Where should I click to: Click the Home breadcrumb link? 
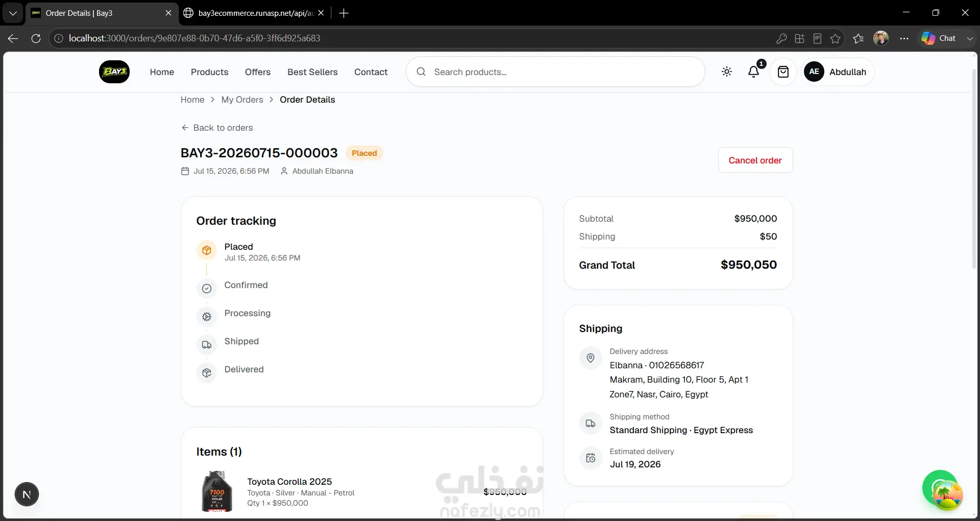tap(192, 100)
